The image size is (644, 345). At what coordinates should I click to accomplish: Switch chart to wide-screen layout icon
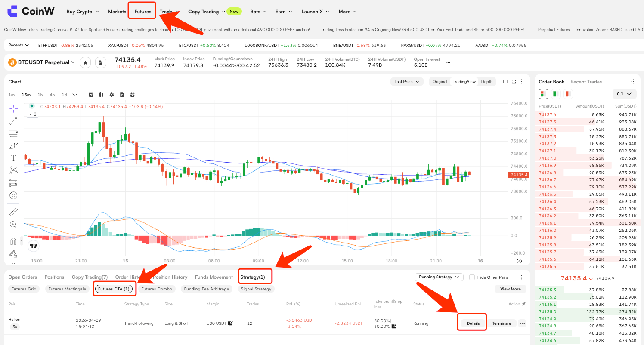506,82
